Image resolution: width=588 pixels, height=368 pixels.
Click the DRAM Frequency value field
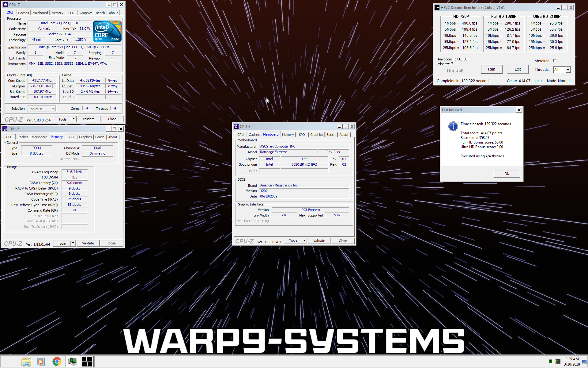(x=74, y=172)
